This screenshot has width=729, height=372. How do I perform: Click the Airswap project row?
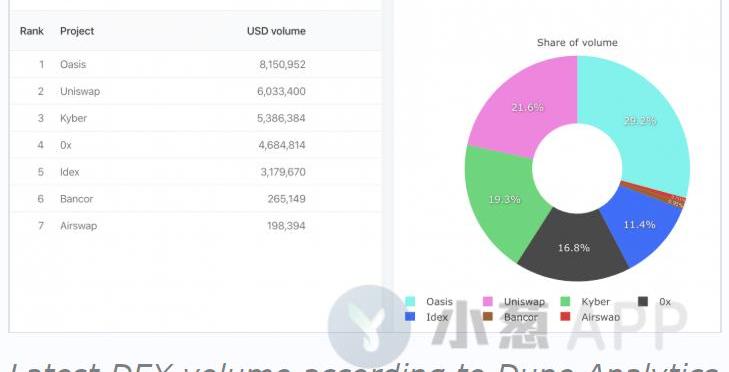tap(195, 226)
